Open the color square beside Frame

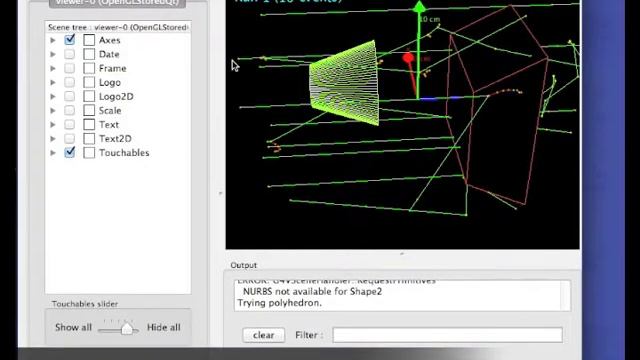[89, 68]
